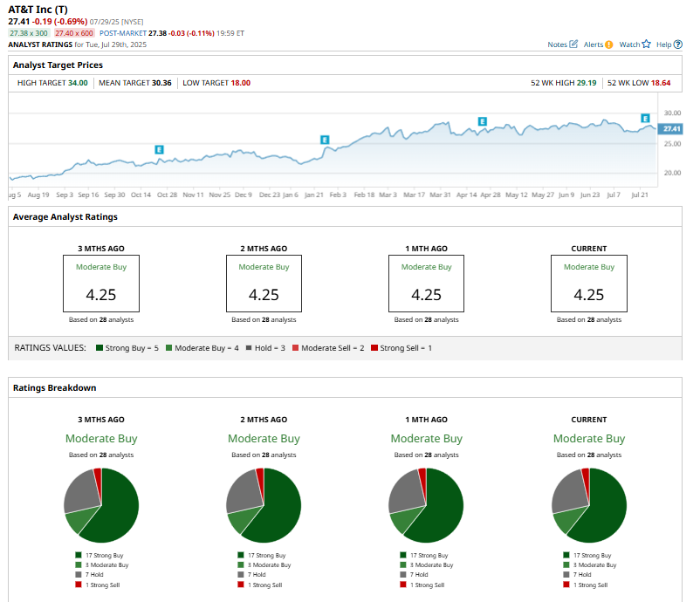Click the large Moderate Buy label above CURRENT pie
Screen dimensions: 700x602
pos(589,439)
